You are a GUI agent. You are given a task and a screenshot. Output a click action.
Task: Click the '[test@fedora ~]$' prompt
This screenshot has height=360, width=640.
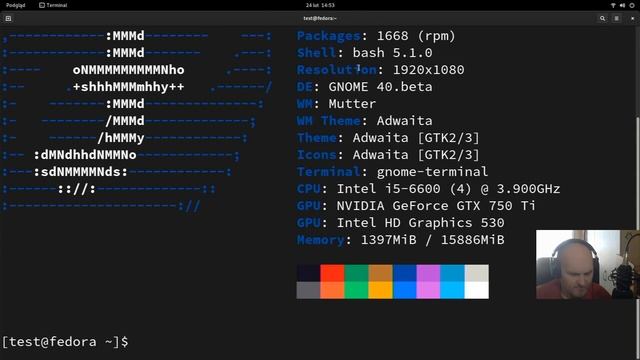pyautogui.click(x=65, y=342)
